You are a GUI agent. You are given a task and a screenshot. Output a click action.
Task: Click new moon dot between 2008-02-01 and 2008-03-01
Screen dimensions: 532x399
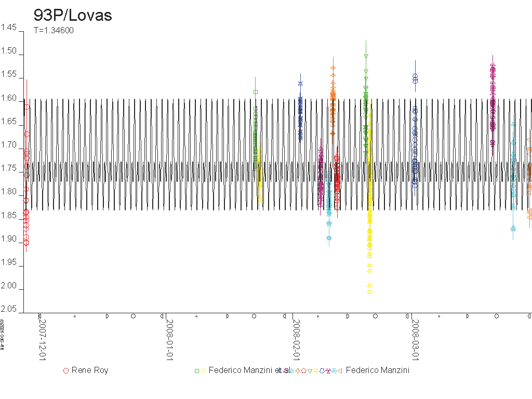[x=318, y=316]
